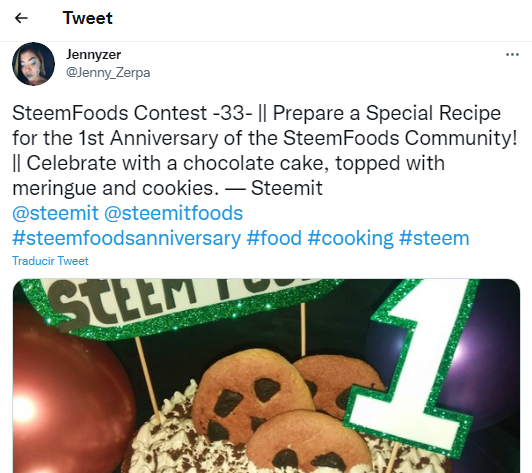Click the glittery number 1 topper in photo
532x473 pixels.
[x=417, y=366]
